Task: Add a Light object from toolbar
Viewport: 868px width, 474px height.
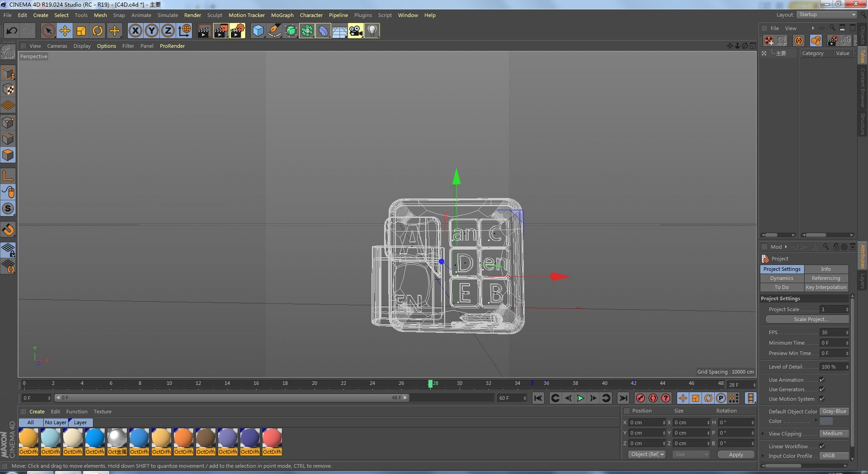Action: click(x=372, y=31)
